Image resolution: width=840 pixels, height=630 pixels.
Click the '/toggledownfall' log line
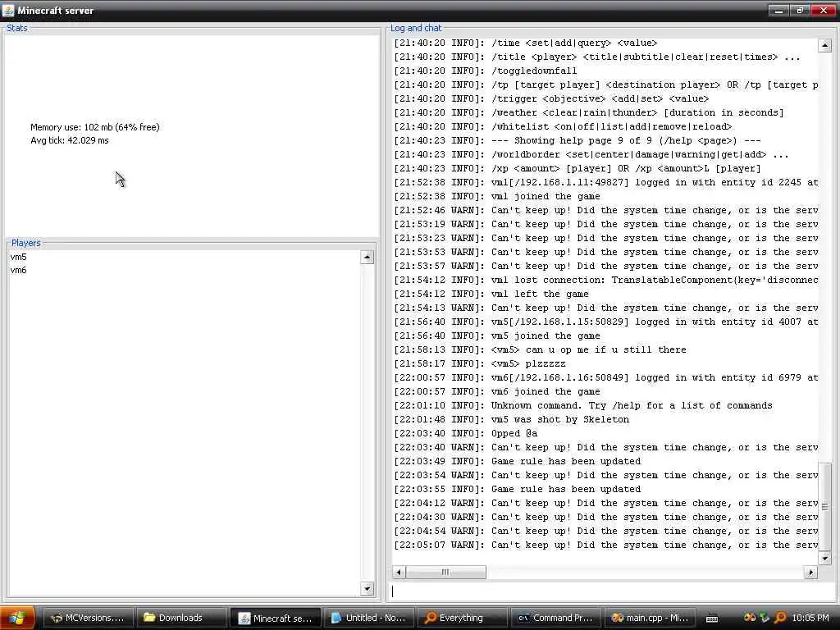pos(486,71)
